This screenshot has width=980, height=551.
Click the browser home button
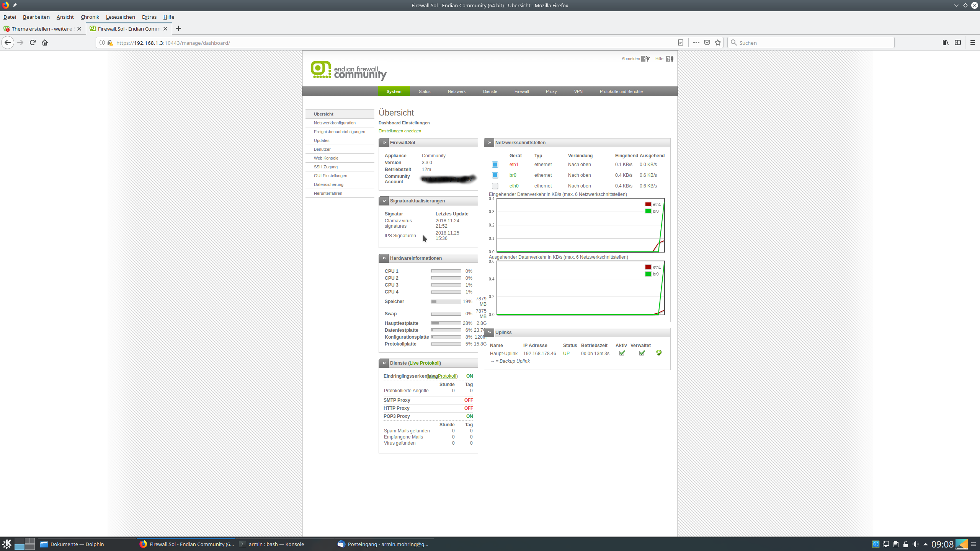[45, 42]
